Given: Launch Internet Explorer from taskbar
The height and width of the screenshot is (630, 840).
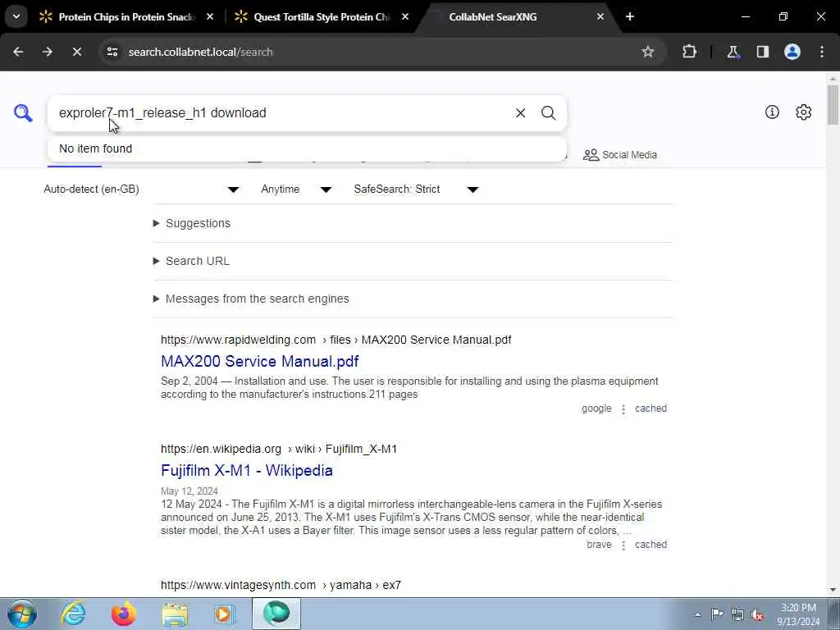Looking at the screenshot, I should (x=73, y=614).
